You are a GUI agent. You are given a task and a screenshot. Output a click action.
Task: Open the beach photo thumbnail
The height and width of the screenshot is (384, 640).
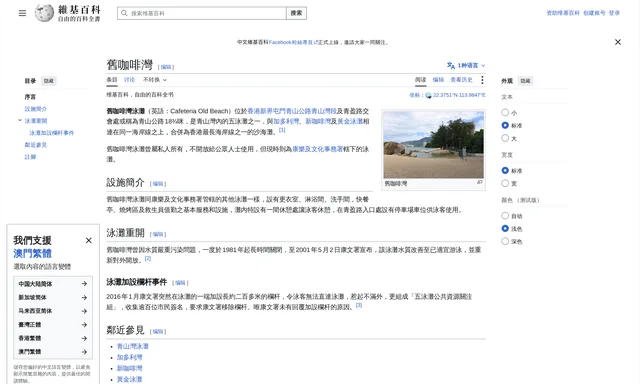pos(433,144)
